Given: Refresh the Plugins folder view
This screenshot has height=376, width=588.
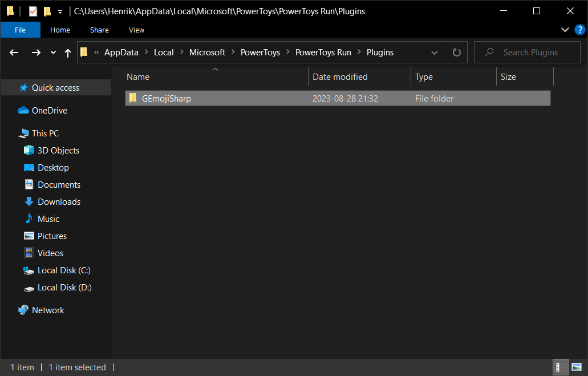Looking at the screenshot, I should pyautogui.click(x=456, y=52).
